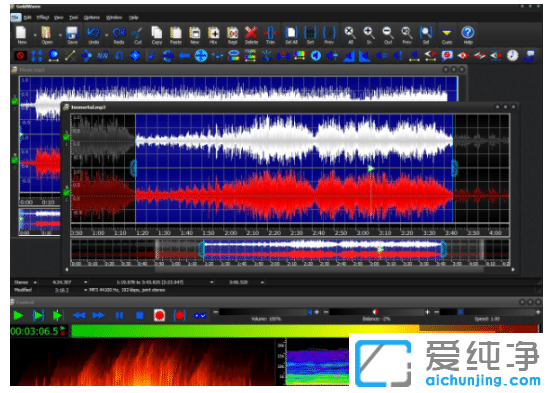Click the Sel All toolbar icon
Viewport: 549px width, 393px height.
291,35
